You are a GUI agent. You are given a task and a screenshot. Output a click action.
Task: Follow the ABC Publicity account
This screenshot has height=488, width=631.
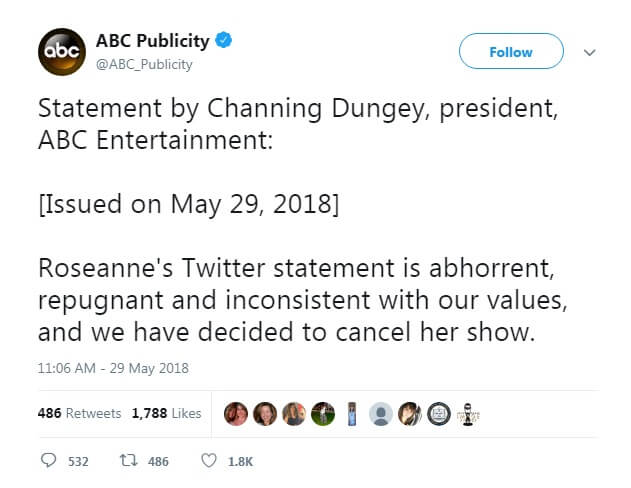click(x=510, y=52)
